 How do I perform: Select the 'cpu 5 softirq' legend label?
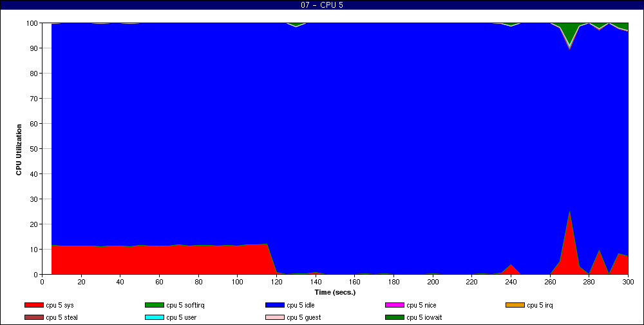(x=185, y=305)
